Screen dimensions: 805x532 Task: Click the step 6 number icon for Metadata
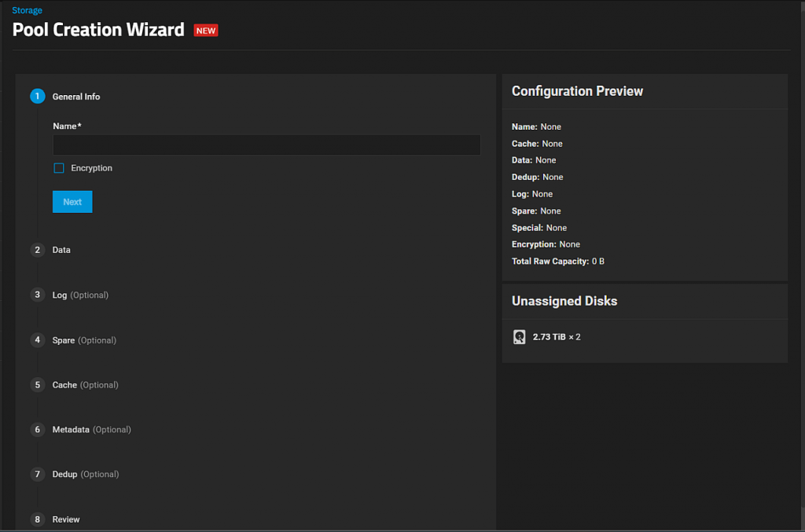click(37, 429)
